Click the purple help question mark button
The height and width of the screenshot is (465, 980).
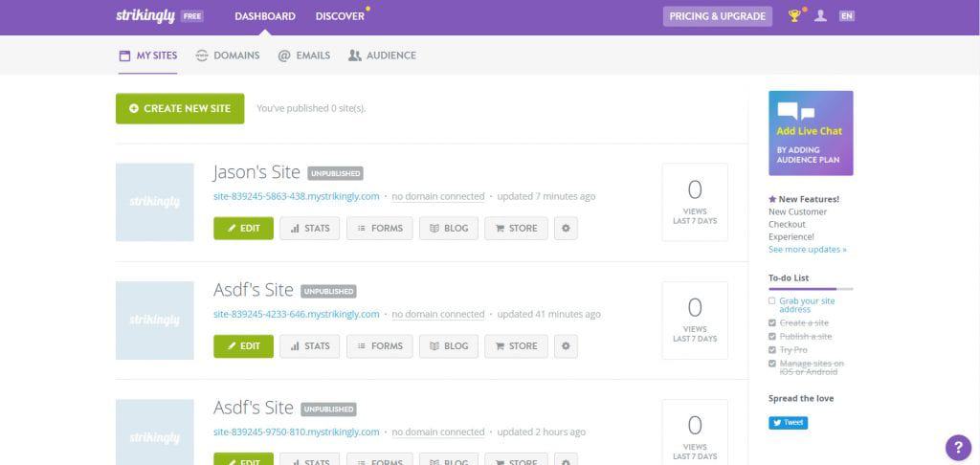(958, 448)
